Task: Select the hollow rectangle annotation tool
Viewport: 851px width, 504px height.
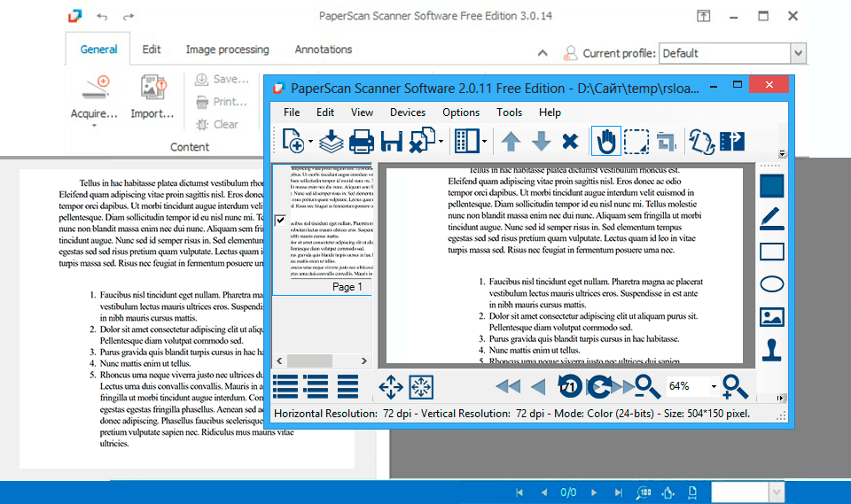Action: (772, 252)
